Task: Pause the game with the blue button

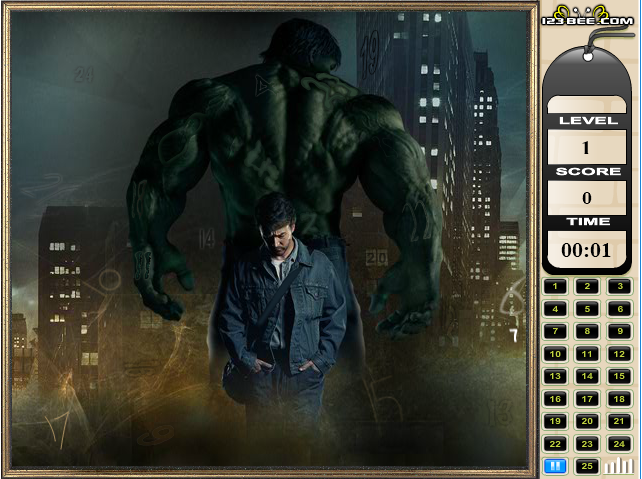Action: (x=555, y=466)
